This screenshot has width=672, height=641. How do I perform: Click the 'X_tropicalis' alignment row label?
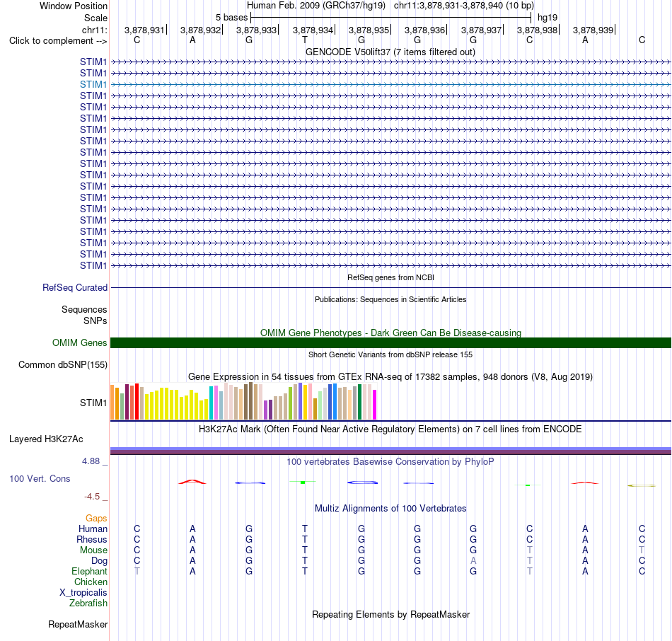click(x=83, y=593)
